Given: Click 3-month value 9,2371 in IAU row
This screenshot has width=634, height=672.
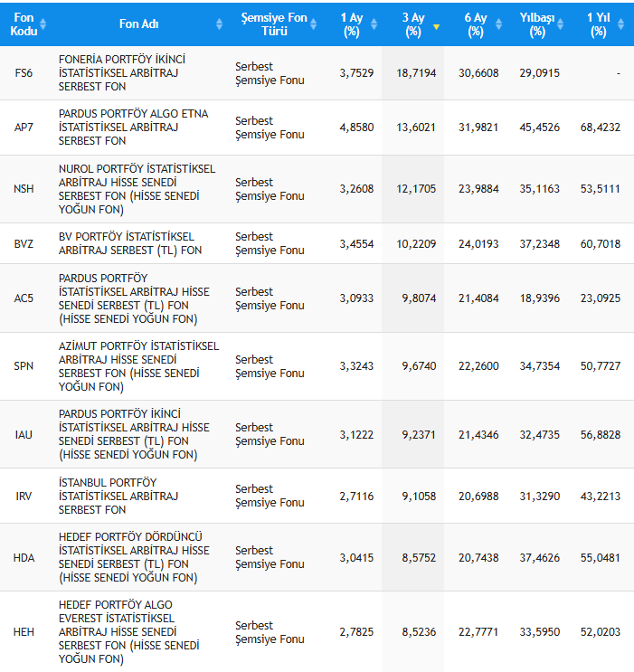Looking at the screenshot, I should 419,435.
